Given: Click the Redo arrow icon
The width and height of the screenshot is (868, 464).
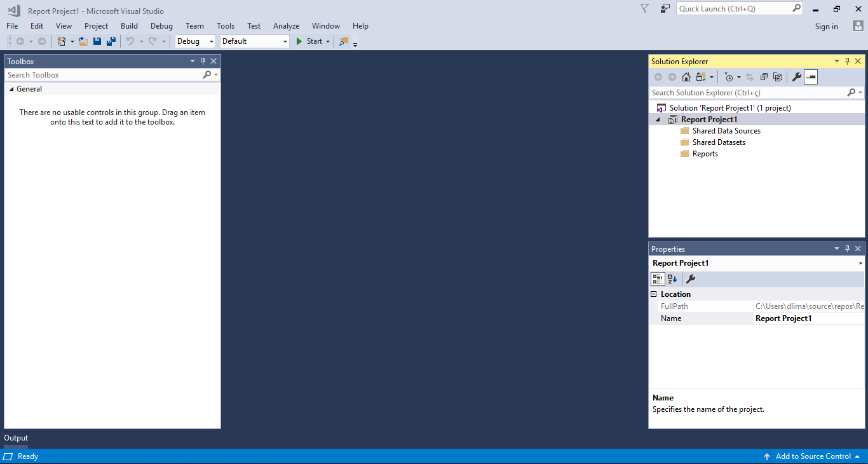Looking at the screenshot, I should (x=153, y=41).
